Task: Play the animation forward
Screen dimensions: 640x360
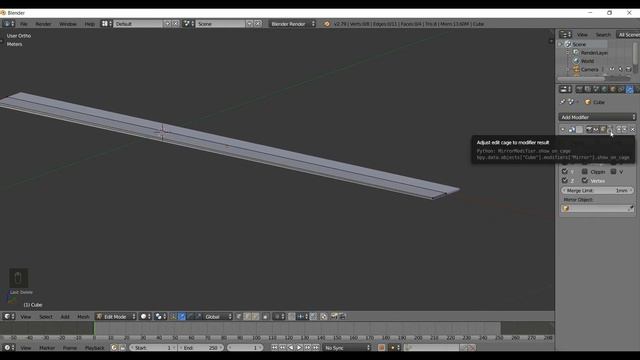Action: tap(299, 348)
